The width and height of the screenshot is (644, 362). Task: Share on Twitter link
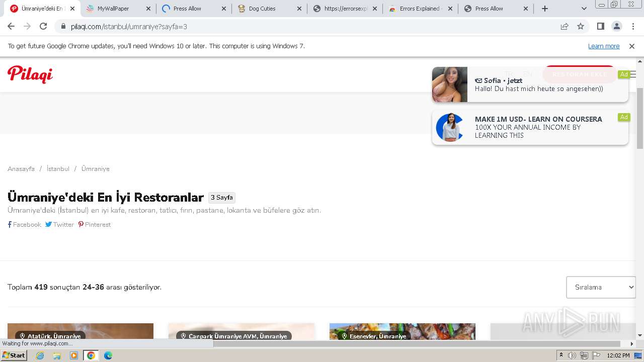click(x=59, y=225)
